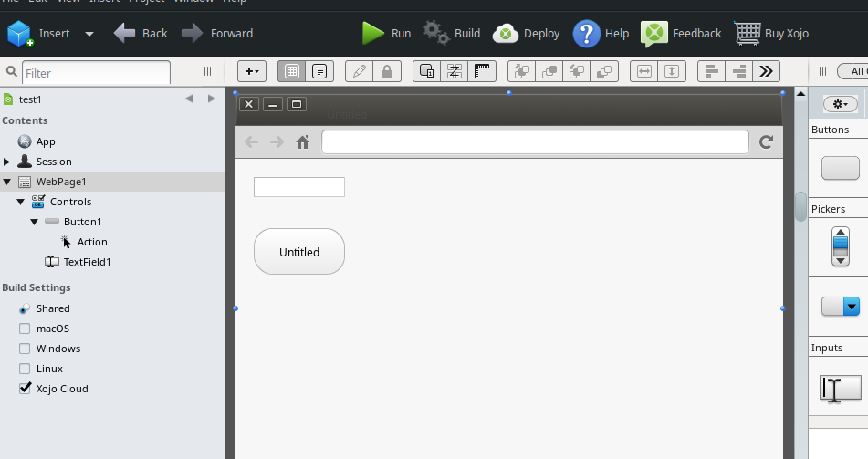Viewport: 868px width, 459px height.
Task: Select the text field on the web page
Action: (x=299, y=187)
